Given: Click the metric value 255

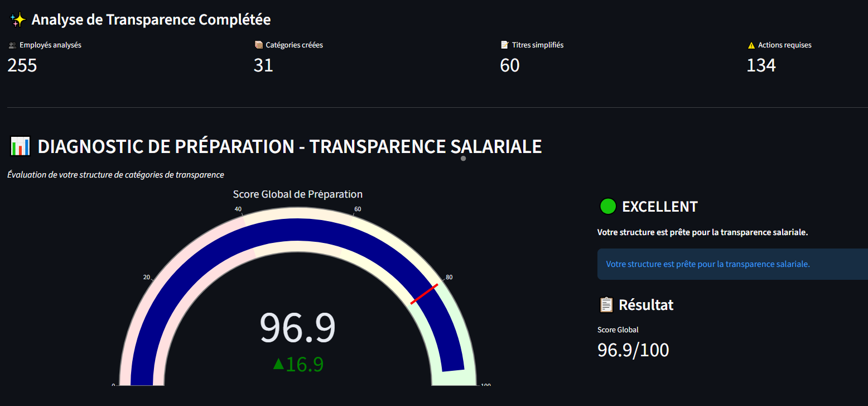Looking at the screenshot, I should tap(22, 65).
